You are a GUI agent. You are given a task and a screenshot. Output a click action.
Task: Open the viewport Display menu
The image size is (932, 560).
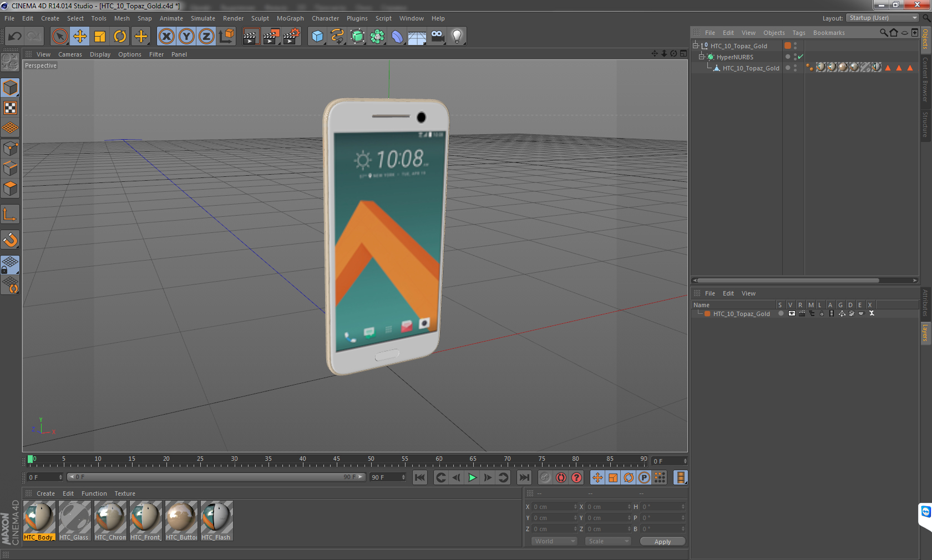click(100, 54)
